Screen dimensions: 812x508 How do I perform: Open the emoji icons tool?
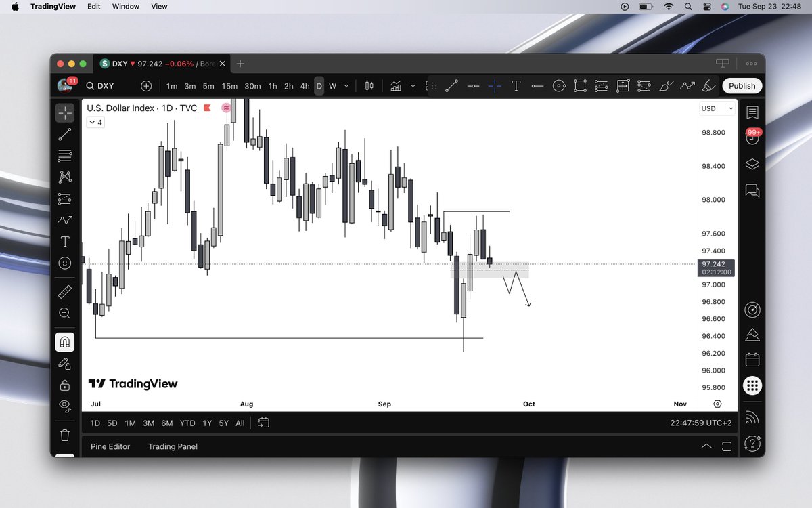click(65, 263)
